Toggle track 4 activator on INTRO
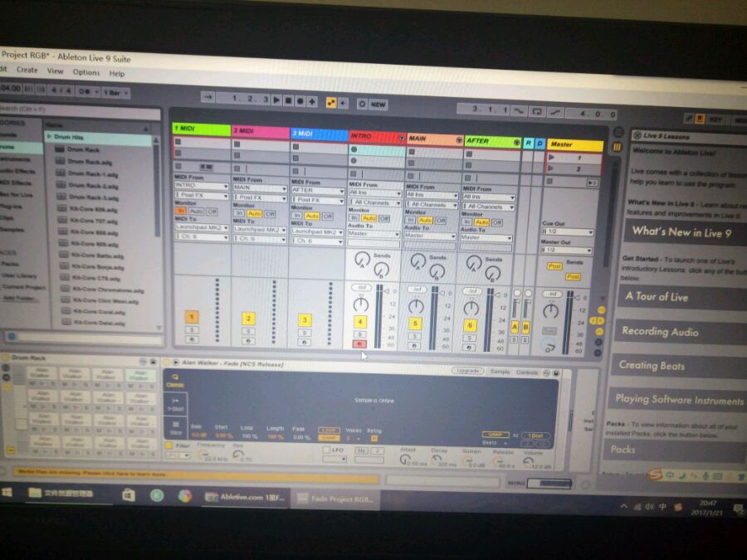This screenshot has height=560, width=747. 360,322
